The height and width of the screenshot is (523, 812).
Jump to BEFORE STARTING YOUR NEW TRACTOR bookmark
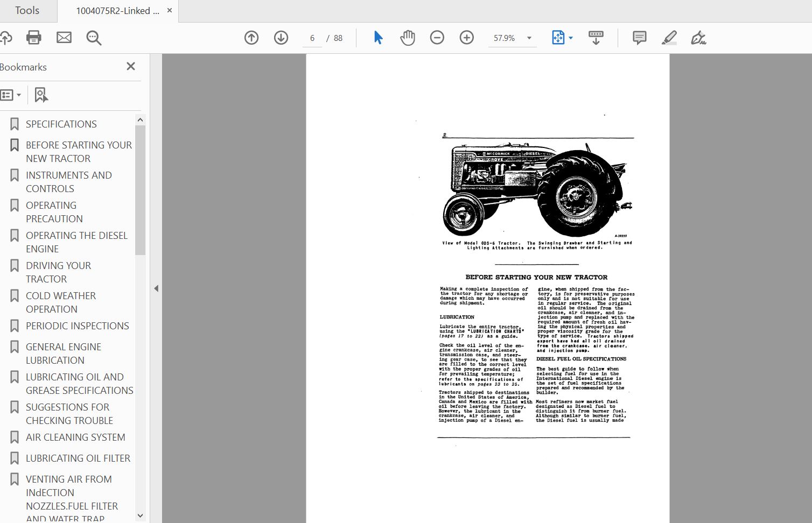79,152
